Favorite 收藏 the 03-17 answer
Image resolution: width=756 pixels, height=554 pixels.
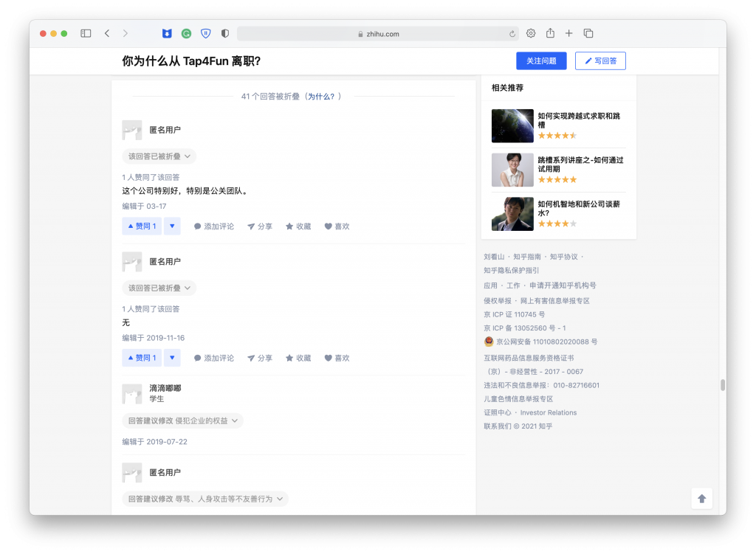point(298,226)
